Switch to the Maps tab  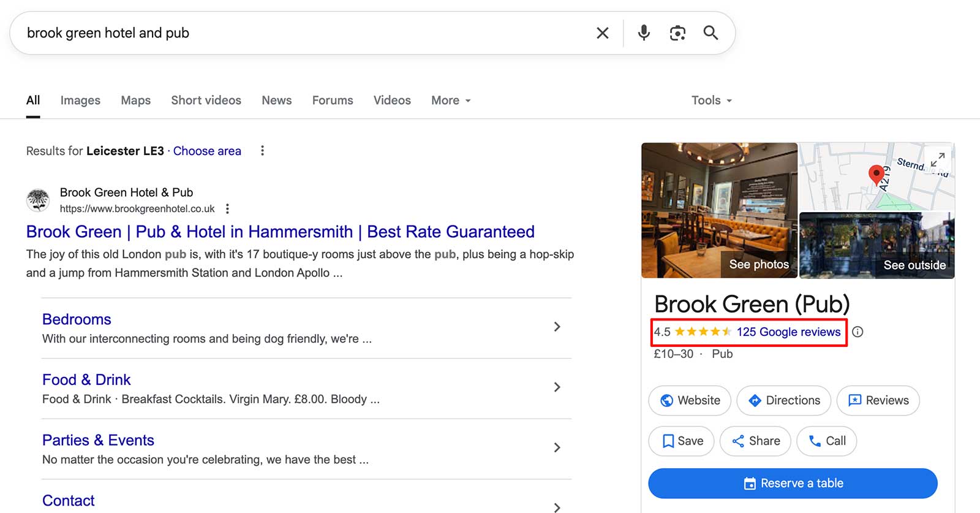(x=135, y=101)
